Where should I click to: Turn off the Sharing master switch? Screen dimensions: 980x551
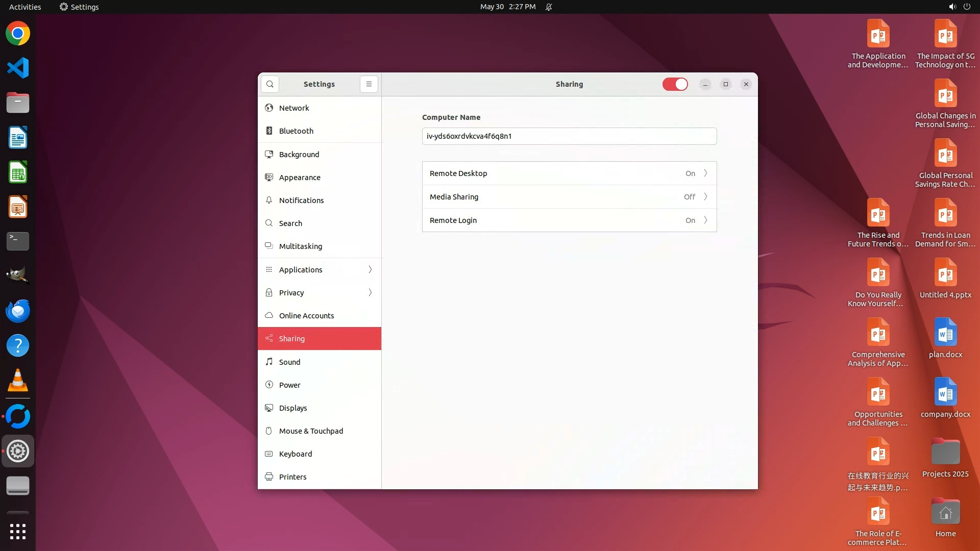(675, 84)
